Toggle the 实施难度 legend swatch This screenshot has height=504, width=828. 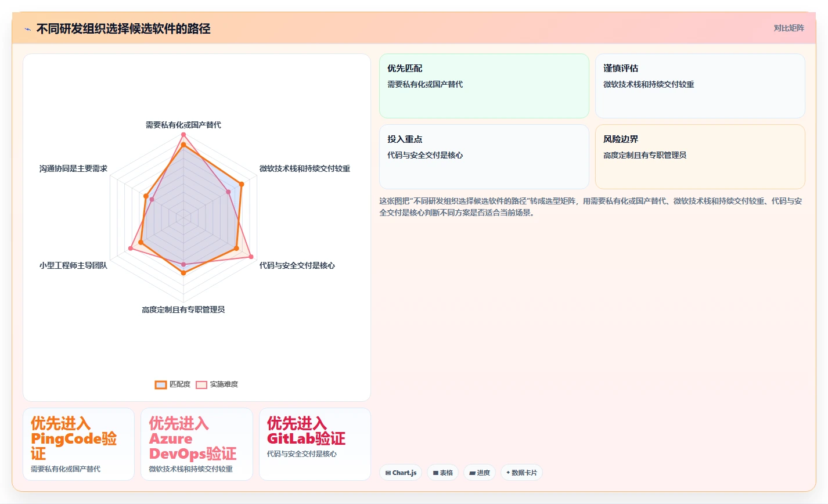click(x=201, y=384)
